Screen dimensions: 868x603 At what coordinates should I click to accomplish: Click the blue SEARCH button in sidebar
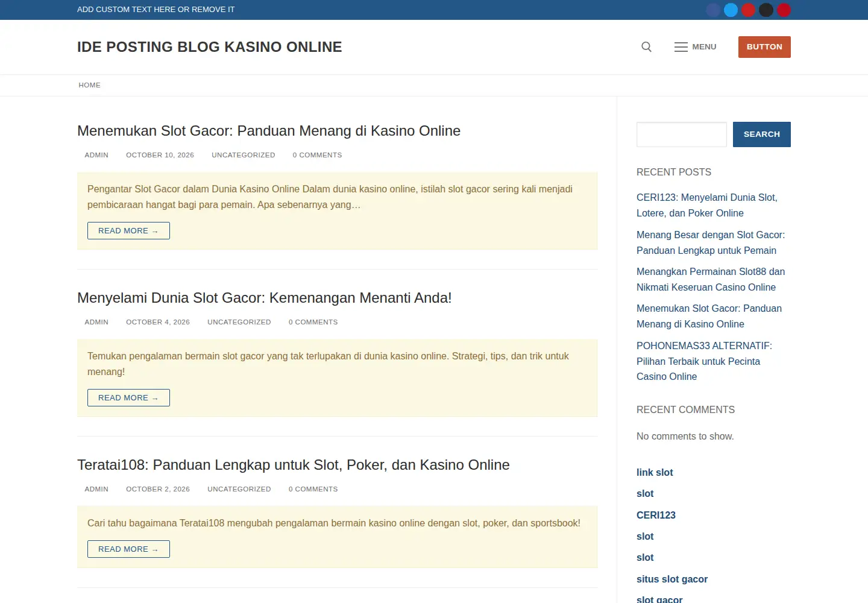[x=762, y=134]
